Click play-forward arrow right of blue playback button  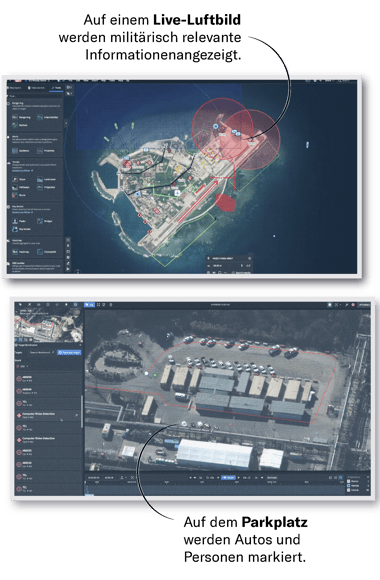(238, 478)
